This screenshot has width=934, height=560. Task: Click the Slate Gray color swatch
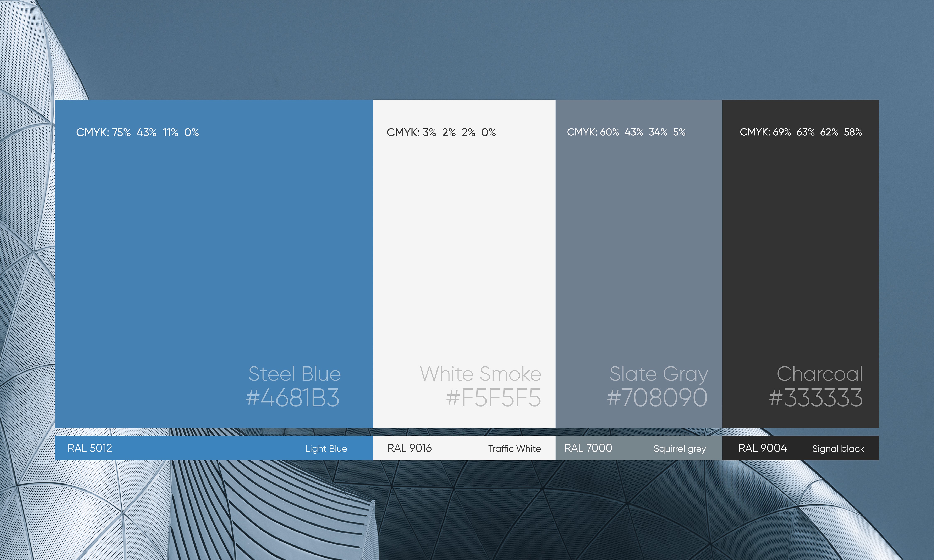click(638, 245)
